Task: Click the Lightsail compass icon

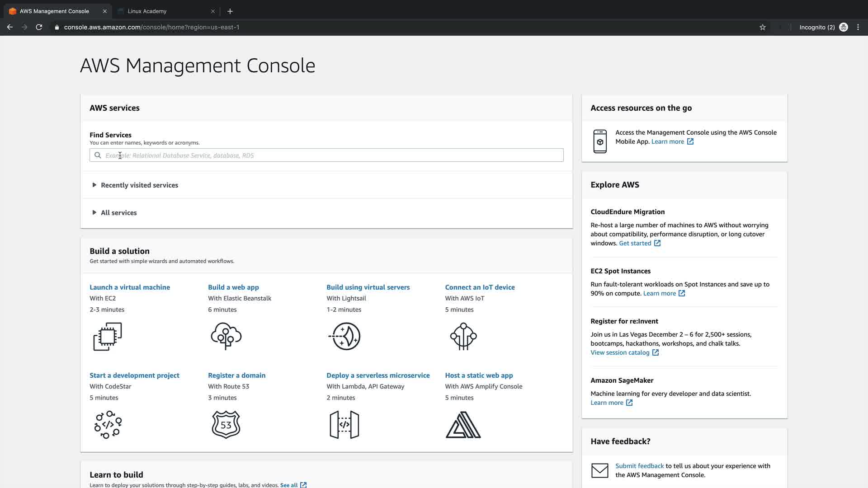Action: tap(344, 336)
